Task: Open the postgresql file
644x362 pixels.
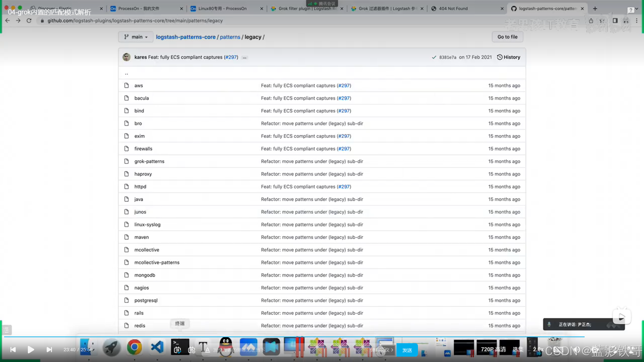Action: click(146, 300)
